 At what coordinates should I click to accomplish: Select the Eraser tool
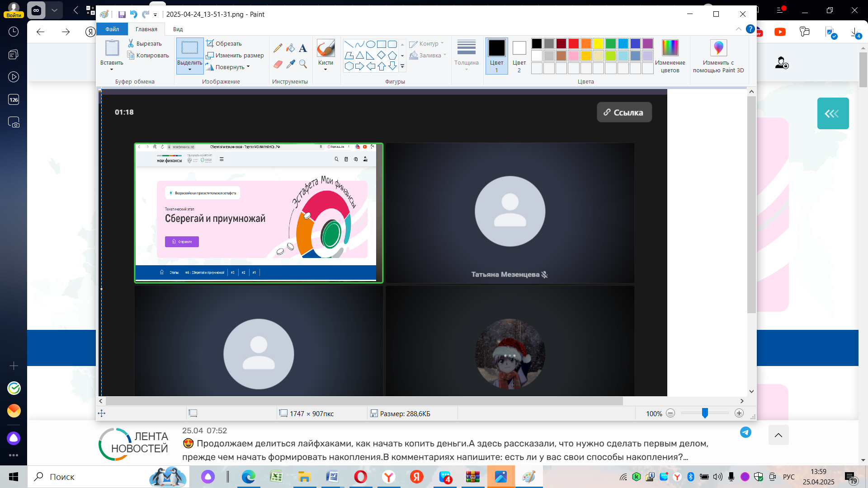pos(278,64)
